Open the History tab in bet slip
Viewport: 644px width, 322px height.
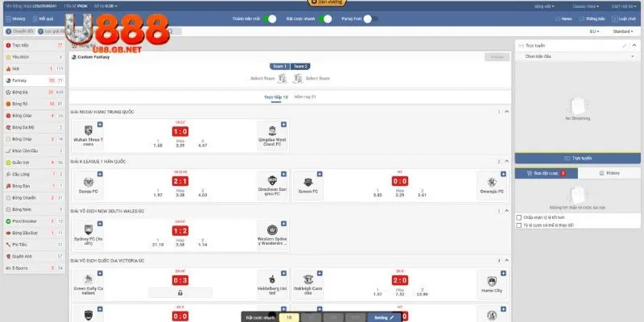609,173
